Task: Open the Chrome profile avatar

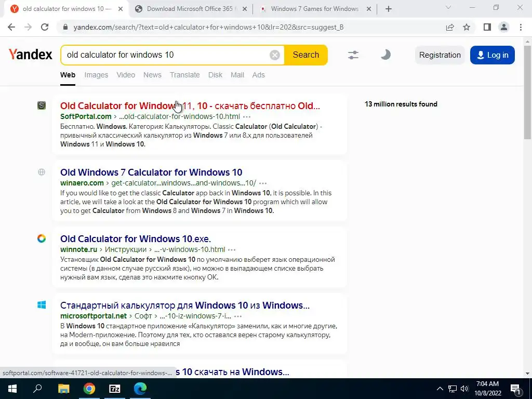Action: pos(504,27)
